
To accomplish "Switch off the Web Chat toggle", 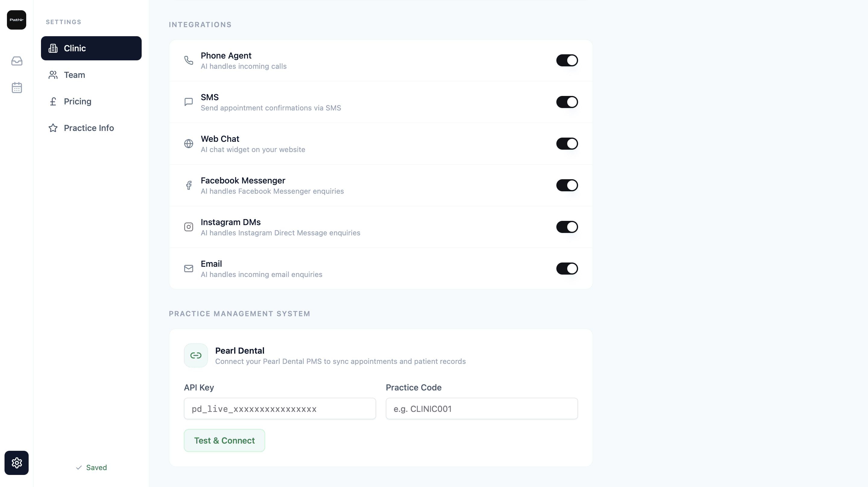I will (567, 144).
